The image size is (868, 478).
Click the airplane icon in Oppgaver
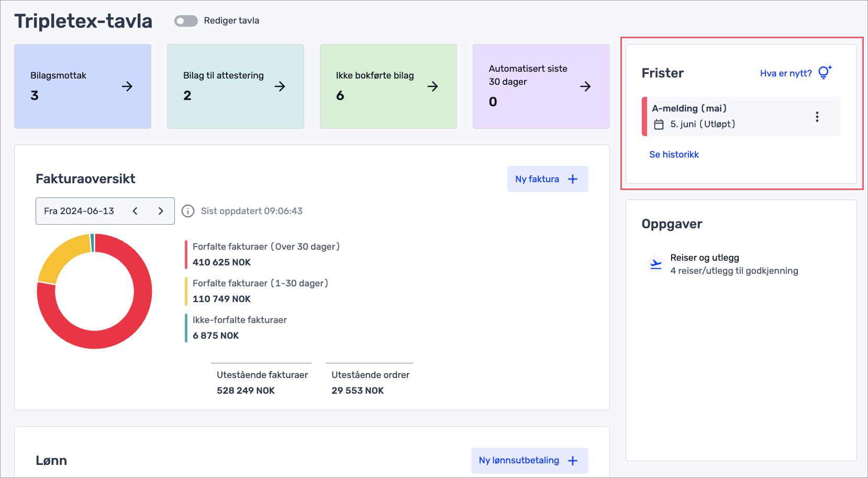655,264
